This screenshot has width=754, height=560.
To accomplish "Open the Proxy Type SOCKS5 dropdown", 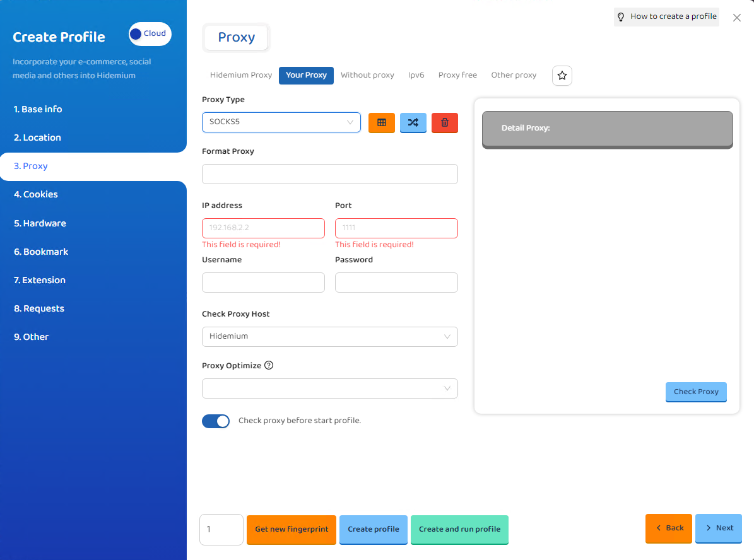I will pyautogui.click(x=281, y=122).
